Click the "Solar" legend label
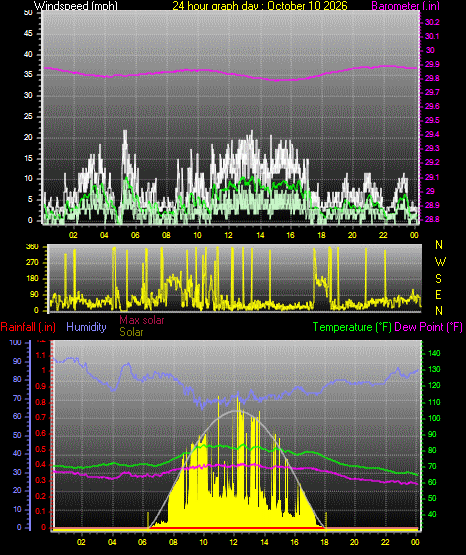Image resolution: width=466 pixels, height=555 pixels. click(131, 332)
